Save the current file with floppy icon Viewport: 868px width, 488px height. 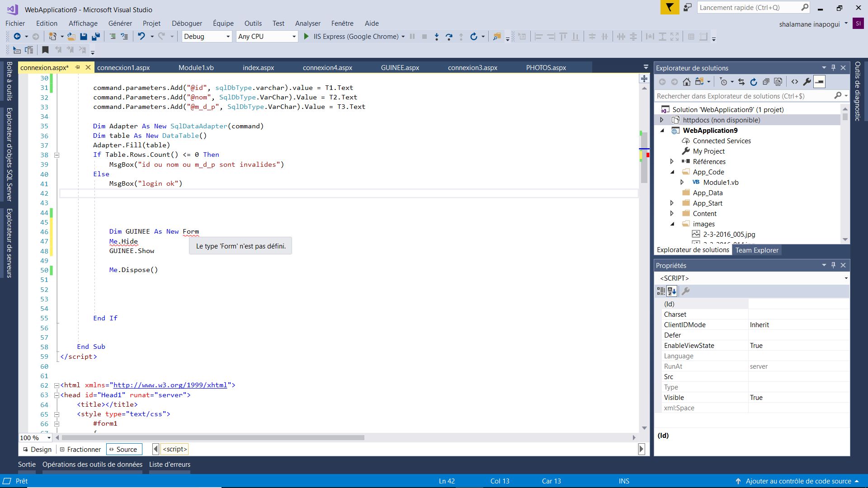[83, 37]
